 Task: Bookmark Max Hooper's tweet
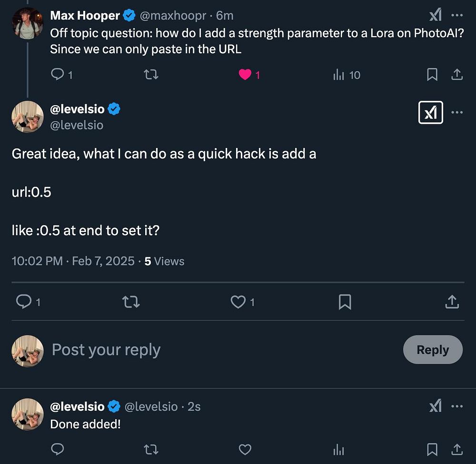(432, 75)
